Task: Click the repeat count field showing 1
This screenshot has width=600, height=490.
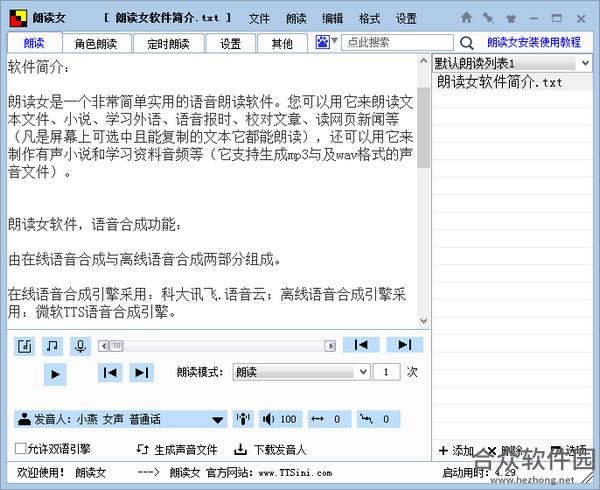Action: (x=386, y=372)
